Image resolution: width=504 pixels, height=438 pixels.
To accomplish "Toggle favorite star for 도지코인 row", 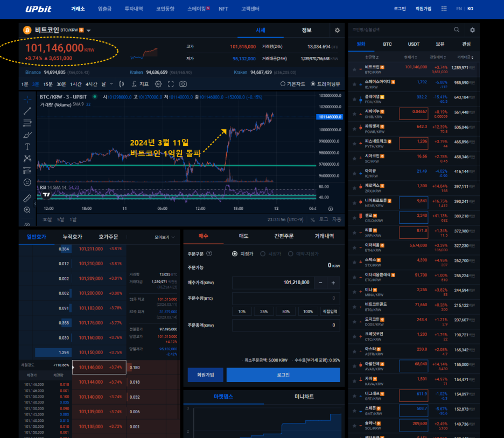I will pos(354,322).
